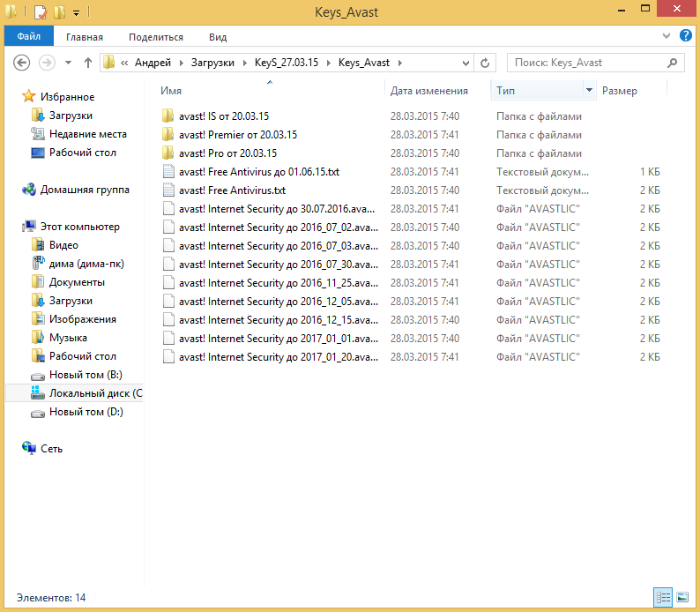Select Домашняя группа in navigation pane
The width and height of the screenshot is (700, 612).
pyautogui.click(x=85, y=190)
